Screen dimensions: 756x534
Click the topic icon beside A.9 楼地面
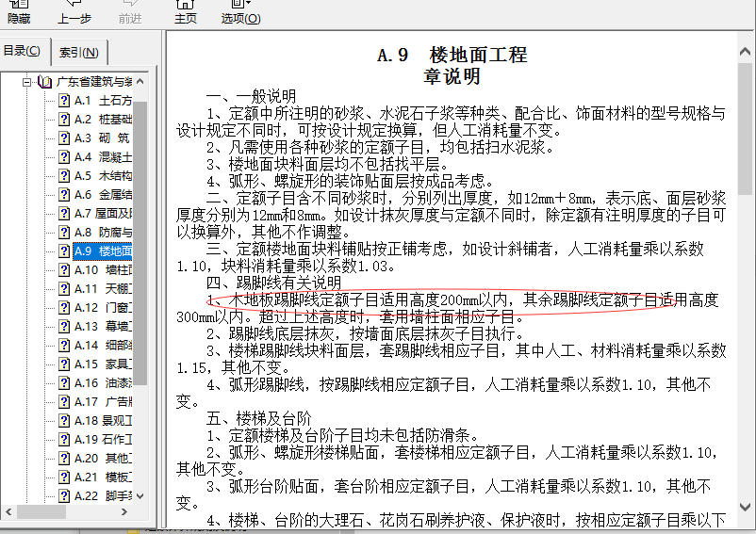pyautogui.click(x=64, y=251)
